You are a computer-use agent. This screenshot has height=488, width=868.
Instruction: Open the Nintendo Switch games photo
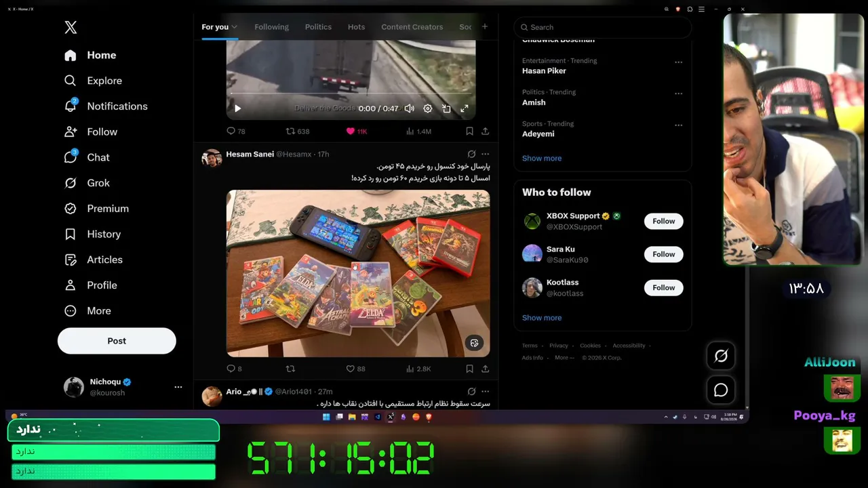pyautogui.click(x=357, y=273)
